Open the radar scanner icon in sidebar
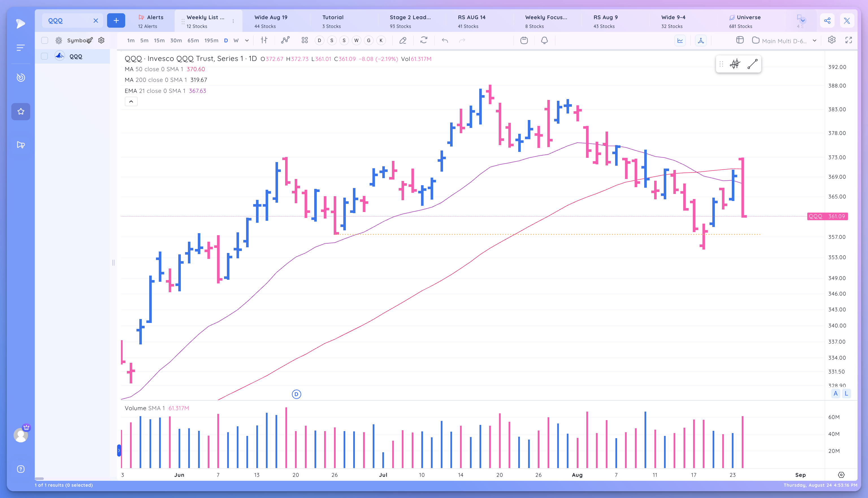 pyautogui.click(x=21, y=78)
